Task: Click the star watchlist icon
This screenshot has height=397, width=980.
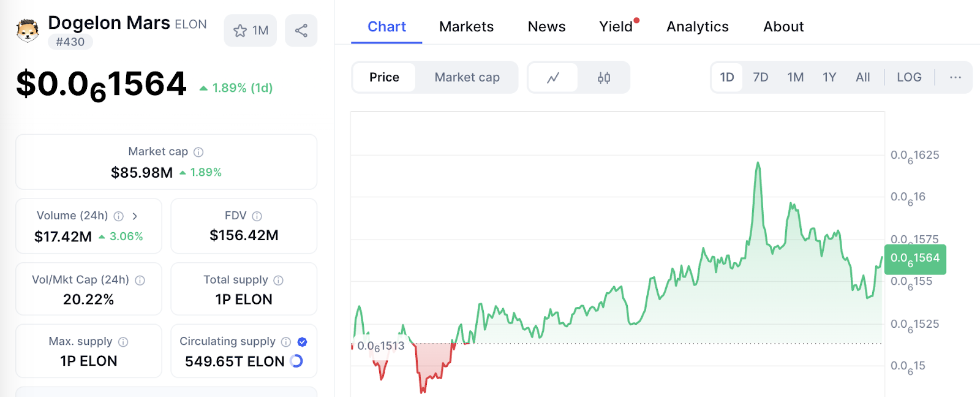Action: click(240, 31)
